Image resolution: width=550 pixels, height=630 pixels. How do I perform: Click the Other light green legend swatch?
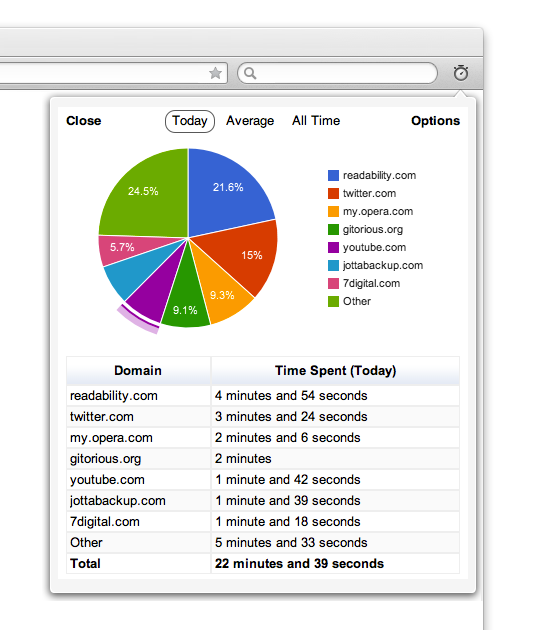333,301
